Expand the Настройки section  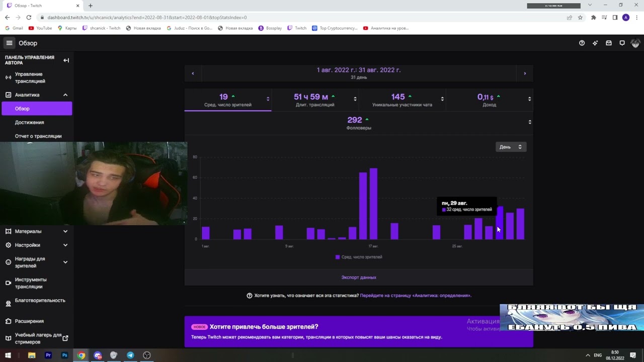pyautogui.click(x=65, y=245)
